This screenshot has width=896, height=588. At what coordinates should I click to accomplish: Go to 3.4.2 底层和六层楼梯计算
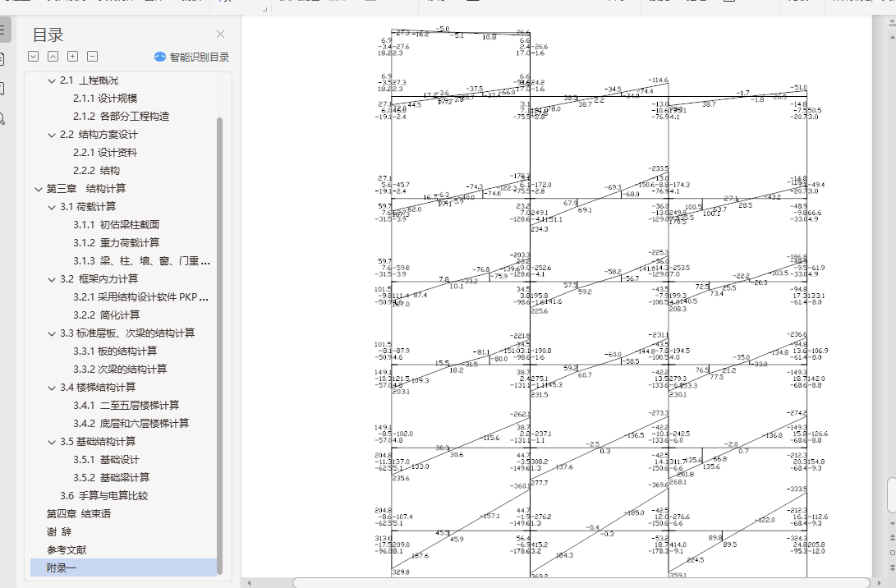click(x=131, y=424)
